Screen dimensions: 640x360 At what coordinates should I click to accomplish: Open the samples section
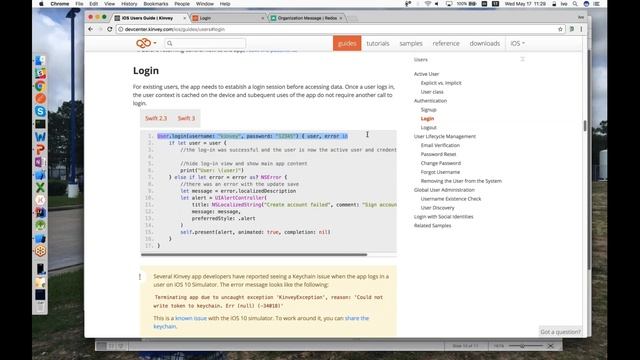[x=411, y=43]
